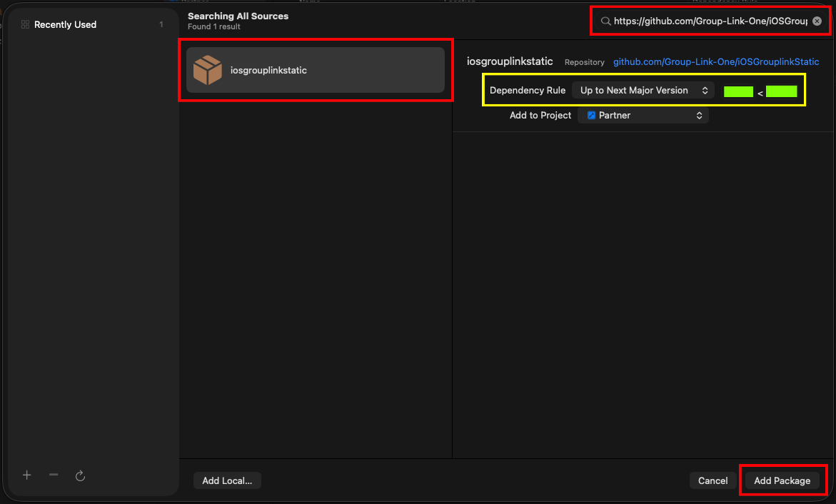The width and height of the screenshot is (836, 504).
Task: Select the iosgrouplinkstatic package box icon
Action: [208, 70]
